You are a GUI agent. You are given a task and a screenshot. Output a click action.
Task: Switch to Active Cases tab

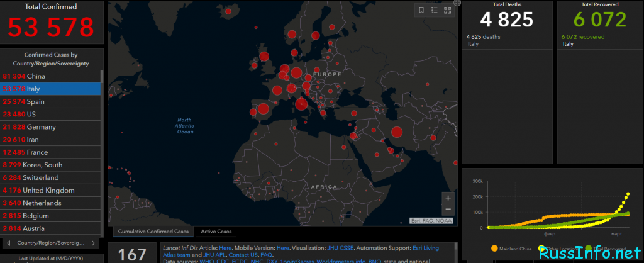click(x=216, y=232)
